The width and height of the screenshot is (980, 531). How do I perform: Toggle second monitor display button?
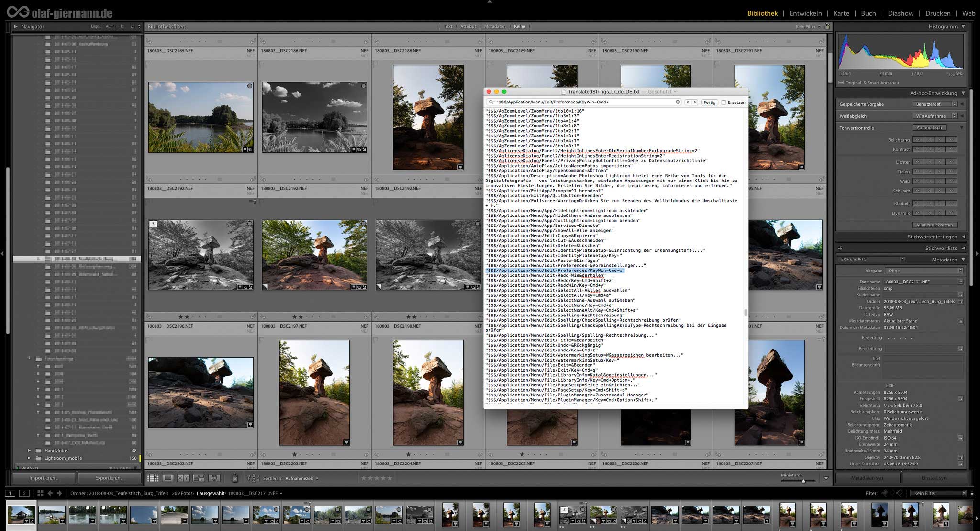[24, 493]
